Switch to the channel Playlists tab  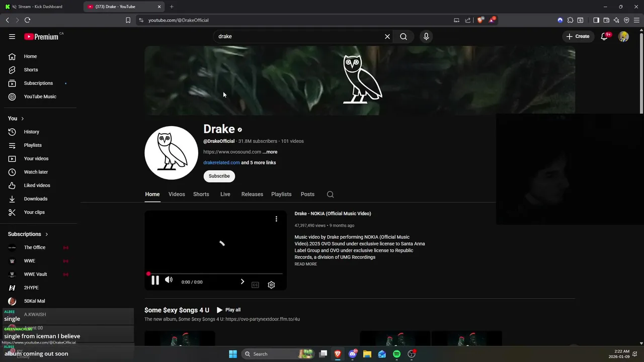pyautogui.click(x=281, y=195)
